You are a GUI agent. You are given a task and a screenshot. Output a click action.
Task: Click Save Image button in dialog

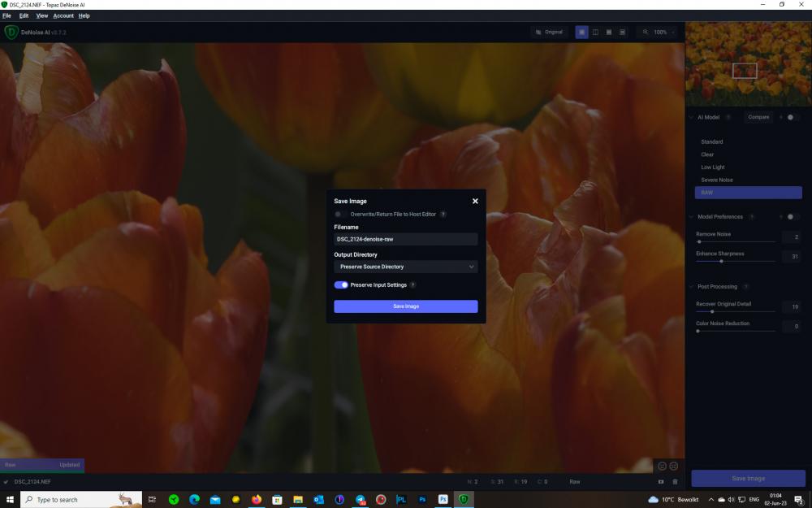coord(405,306)
